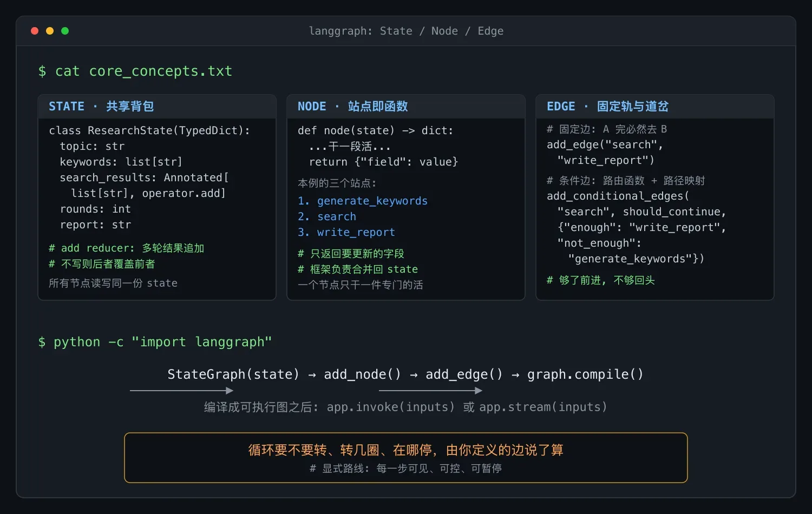Click the comment "# 固定边: A 完必然去 B"
The image size is (812, 514).
tap(607, 129)
